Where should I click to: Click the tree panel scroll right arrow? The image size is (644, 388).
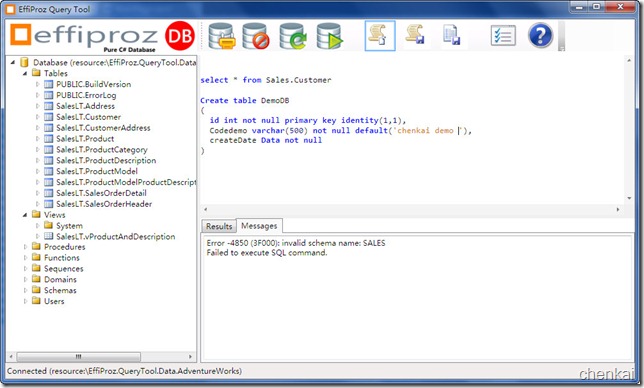(x=190, y=356)
